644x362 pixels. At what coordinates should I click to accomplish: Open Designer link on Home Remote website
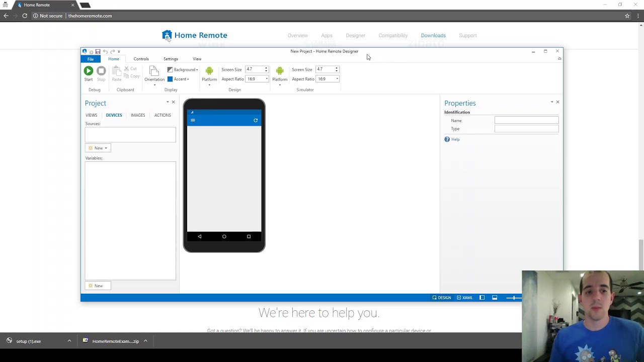click(x=355, y=36)
